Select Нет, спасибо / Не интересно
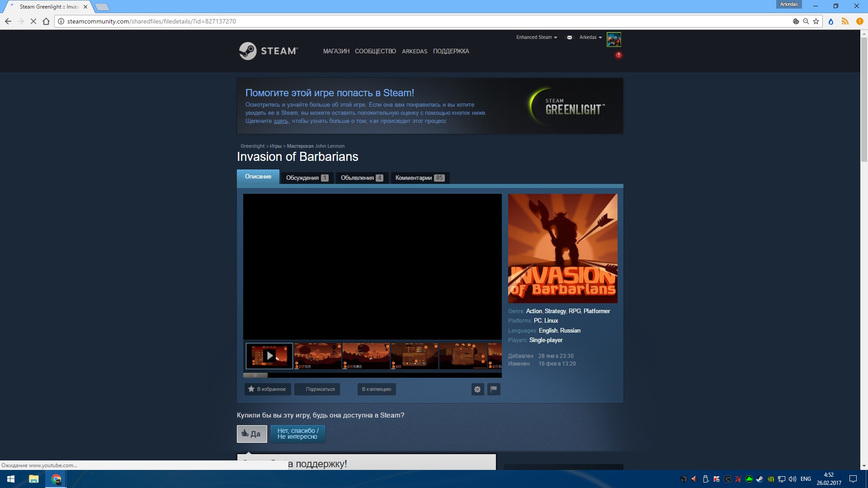This screenshot has width=868, height=488. (298, 434)
